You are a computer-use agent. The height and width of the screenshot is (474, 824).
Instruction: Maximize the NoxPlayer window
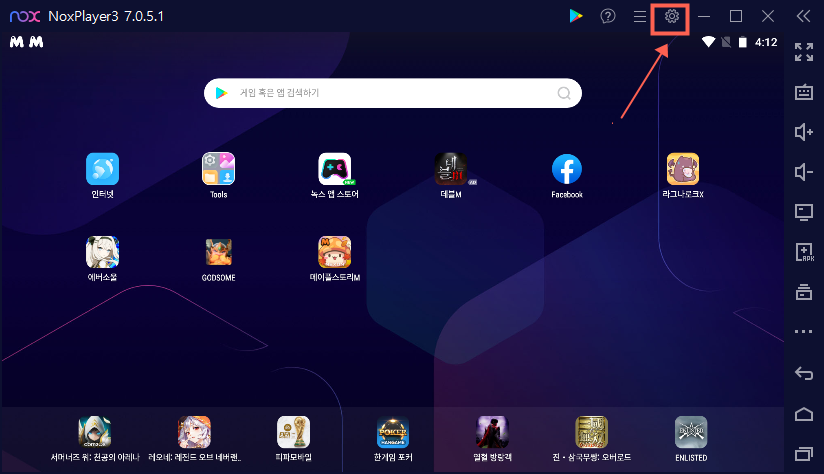736,16
